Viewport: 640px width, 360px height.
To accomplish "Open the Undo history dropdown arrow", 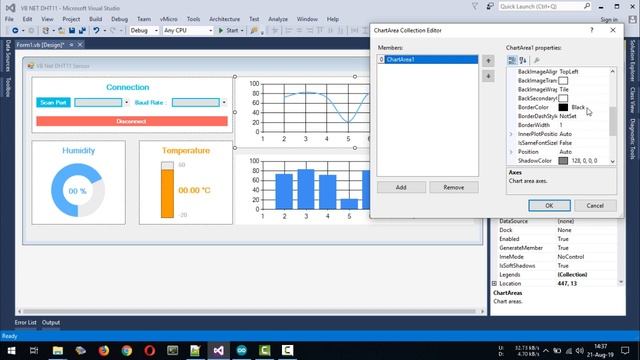I will (x=104, y=31).
